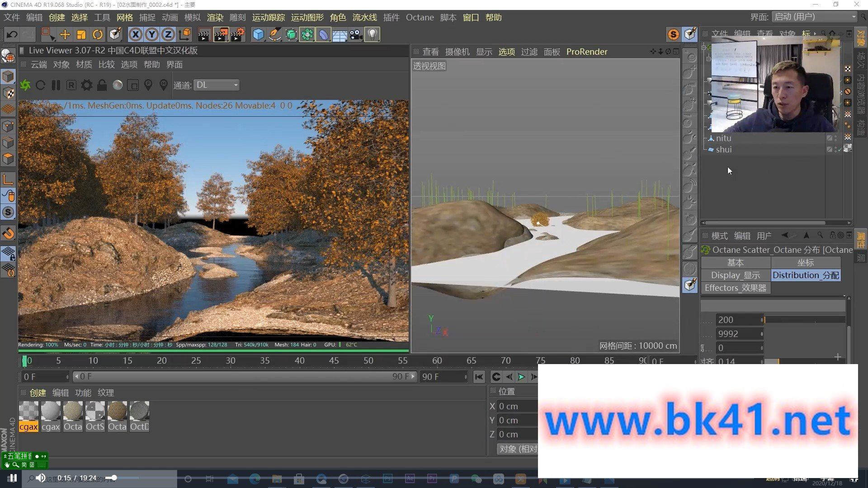Screen dimensions: 868x488
Task: Toggle the X axis lock
Action: [135, 34]
